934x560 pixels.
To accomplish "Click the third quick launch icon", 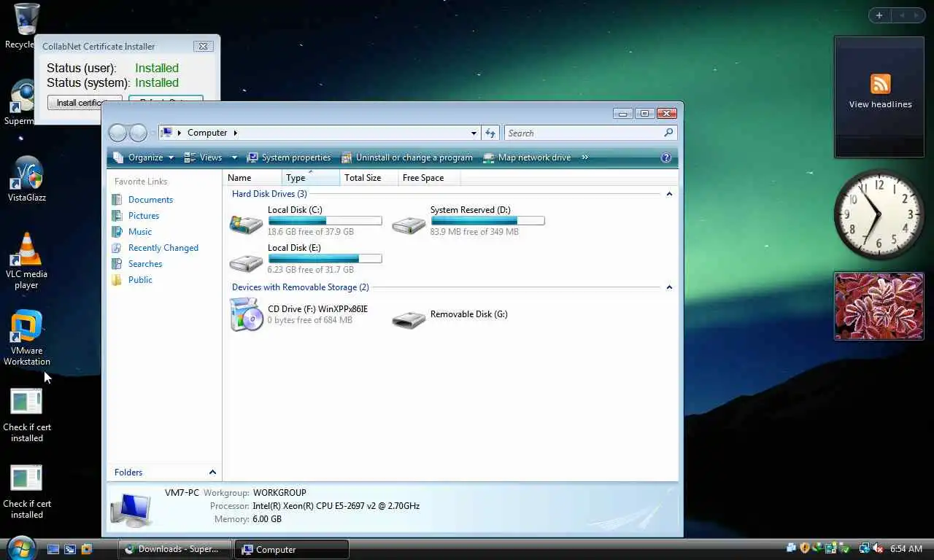I will (x=87, y=549).
